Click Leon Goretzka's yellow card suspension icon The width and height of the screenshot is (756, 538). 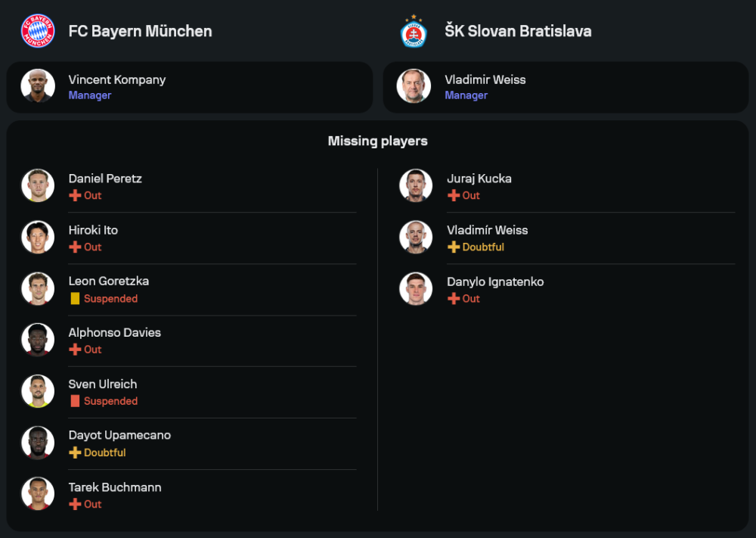tap(75, 299)
